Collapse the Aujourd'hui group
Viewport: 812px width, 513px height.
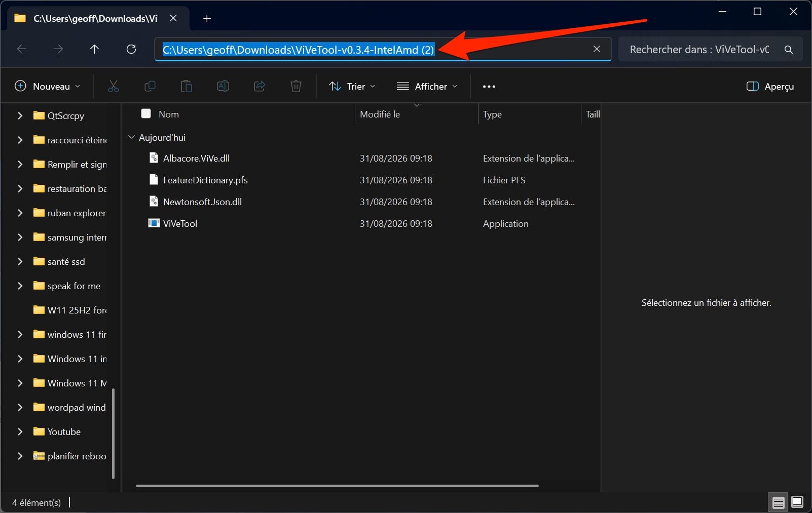[132, 137]
